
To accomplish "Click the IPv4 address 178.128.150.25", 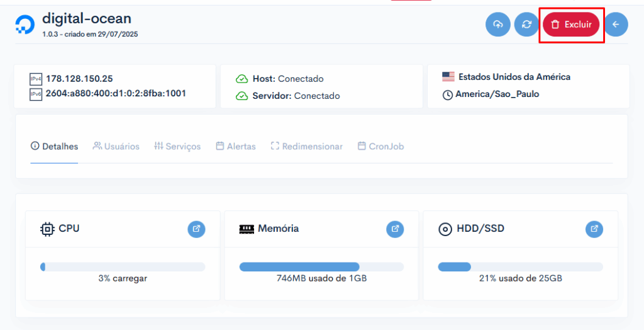I will [x=79, y=79].
